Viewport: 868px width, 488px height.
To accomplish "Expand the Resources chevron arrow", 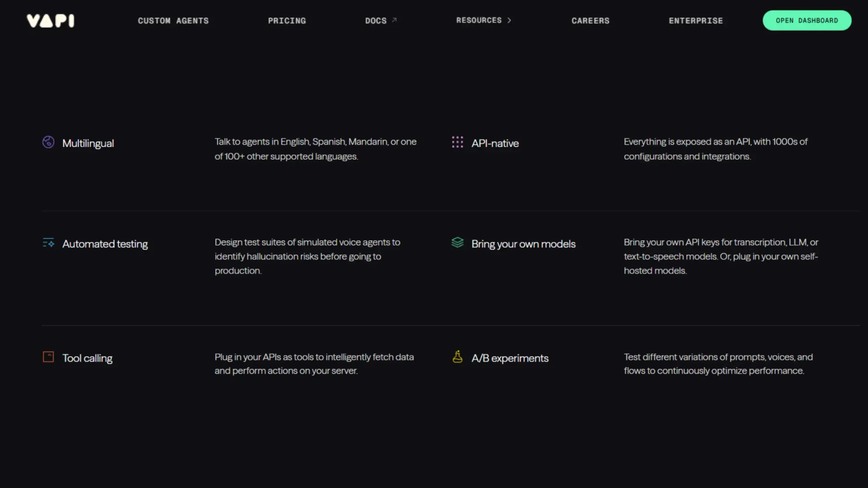I will (x=510, y=20).
